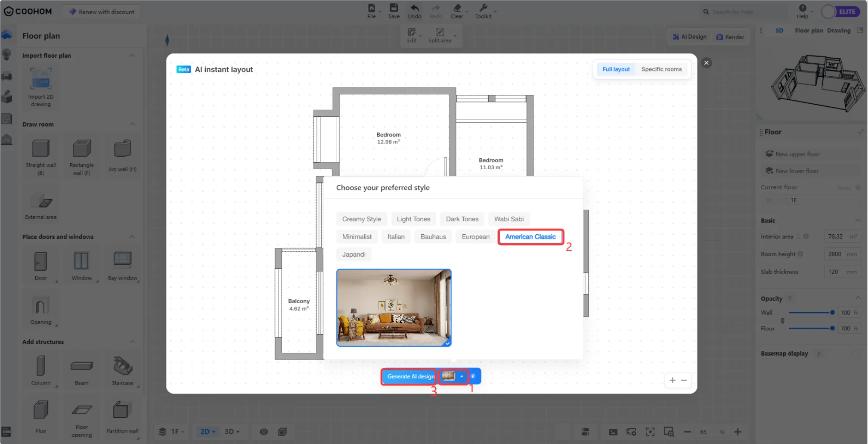Collapse the Draw room section
Screen dimensions: 868x444
pyautogui.click(x=132, y=124)
